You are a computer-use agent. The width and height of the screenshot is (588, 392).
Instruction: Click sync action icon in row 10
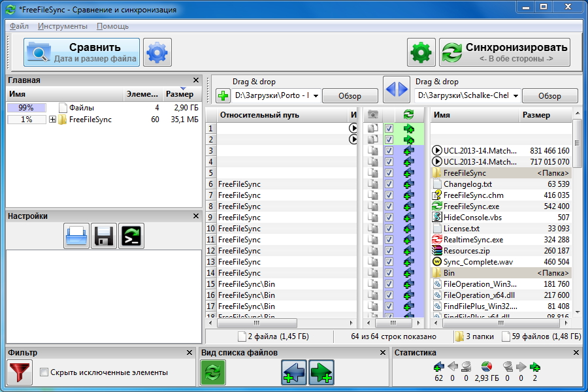pos(409,229)
